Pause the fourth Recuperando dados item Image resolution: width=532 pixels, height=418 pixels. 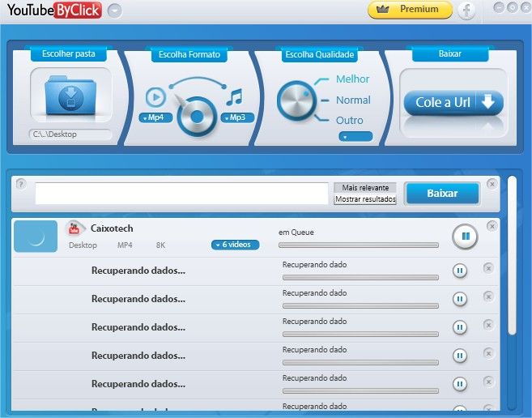(460, 356)
